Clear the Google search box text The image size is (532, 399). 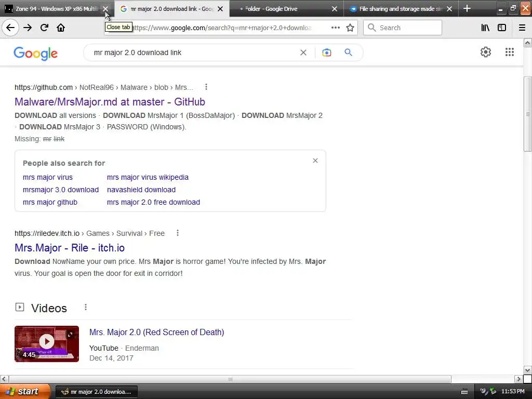tap(303, 52)
